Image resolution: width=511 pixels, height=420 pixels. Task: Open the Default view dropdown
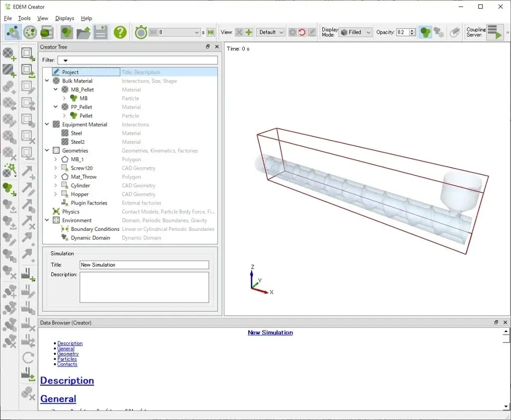pyautogui.click(x=271, y=32)
